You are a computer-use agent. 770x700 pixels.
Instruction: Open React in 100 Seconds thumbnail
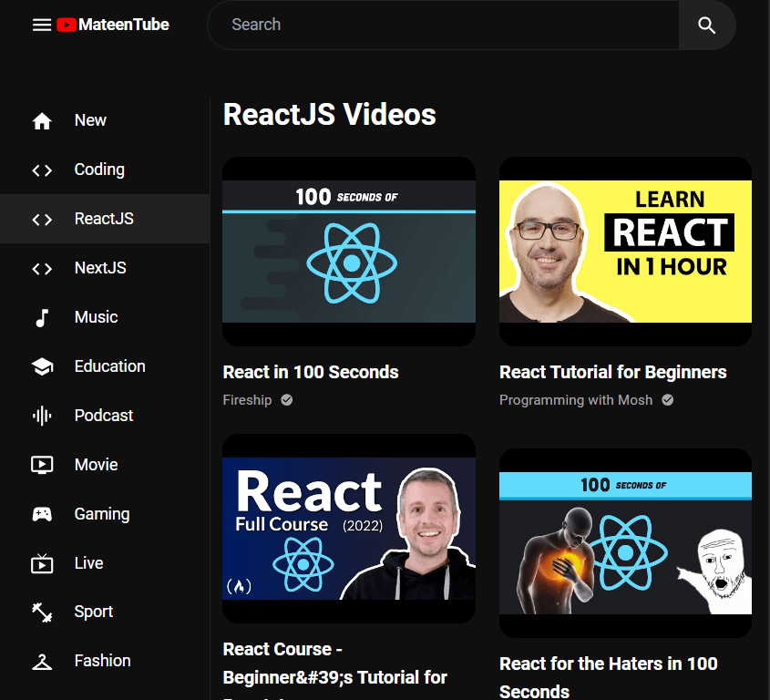(349, 252)
